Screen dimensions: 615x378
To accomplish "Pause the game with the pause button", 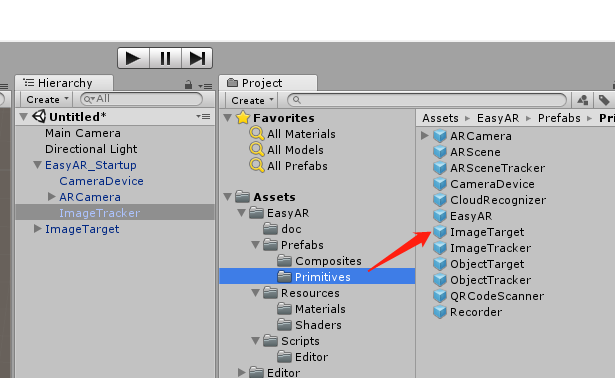I will [x=165, y=58].
